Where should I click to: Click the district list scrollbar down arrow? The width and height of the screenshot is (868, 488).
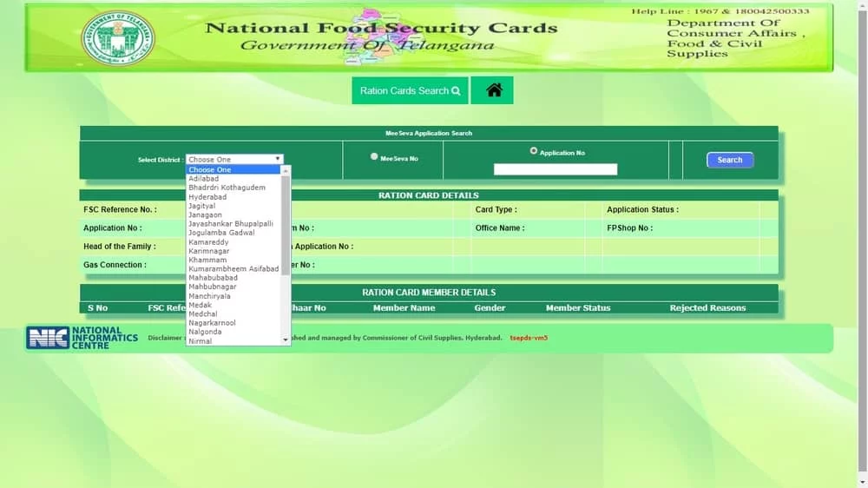click(x=286, y=340)
